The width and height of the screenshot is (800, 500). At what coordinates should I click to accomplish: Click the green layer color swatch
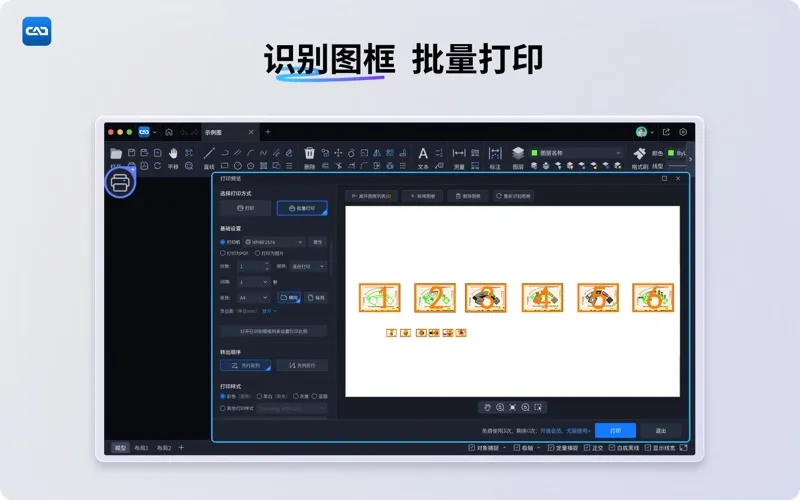[535, 153]
